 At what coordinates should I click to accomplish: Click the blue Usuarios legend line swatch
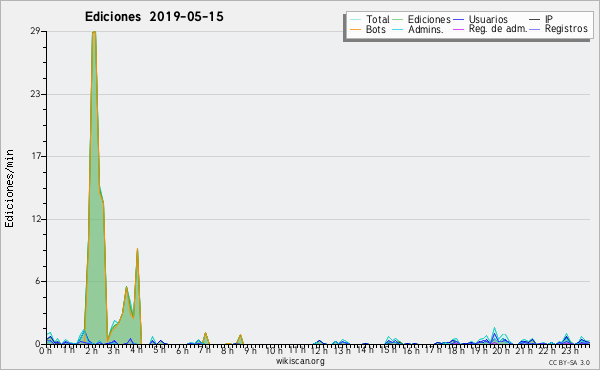pos(458,19)
